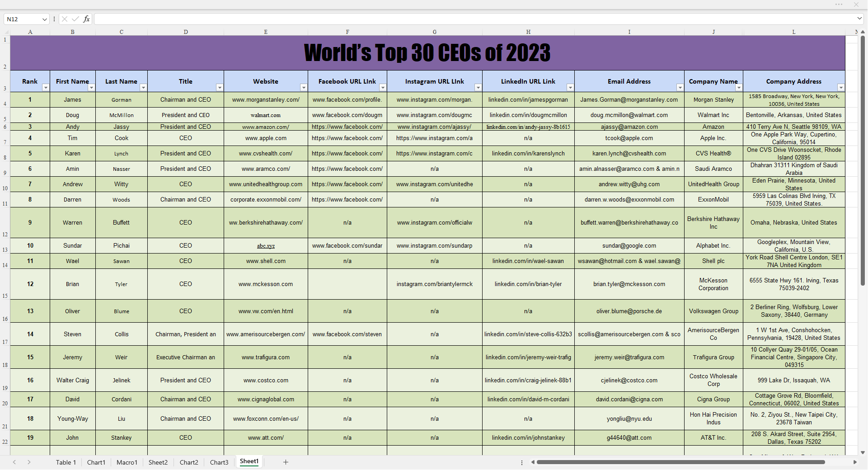
Task: Select column H by its header
Action: (x=528, y=32)
